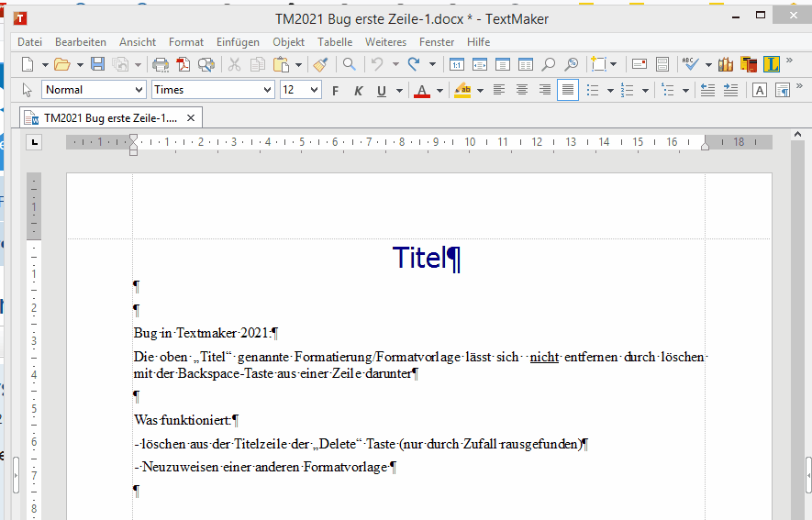Open a file with the folder icon
The width and height of the screenshot is (812, 520).
62,65
